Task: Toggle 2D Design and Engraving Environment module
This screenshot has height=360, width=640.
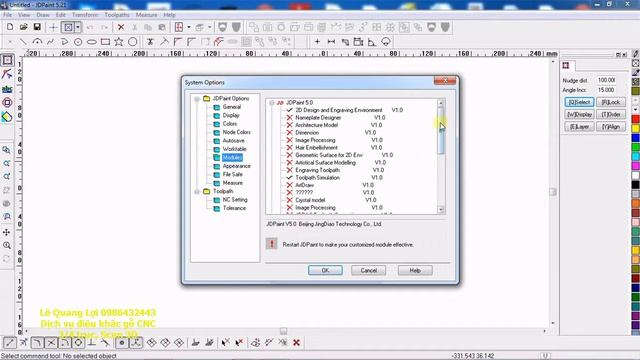Action: click(x=289, y=110)
